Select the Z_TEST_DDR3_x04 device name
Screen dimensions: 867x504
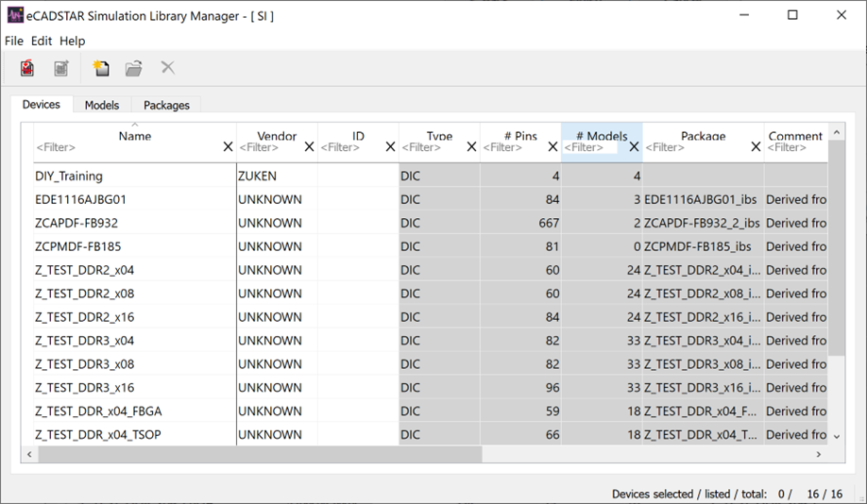[85, 341]
